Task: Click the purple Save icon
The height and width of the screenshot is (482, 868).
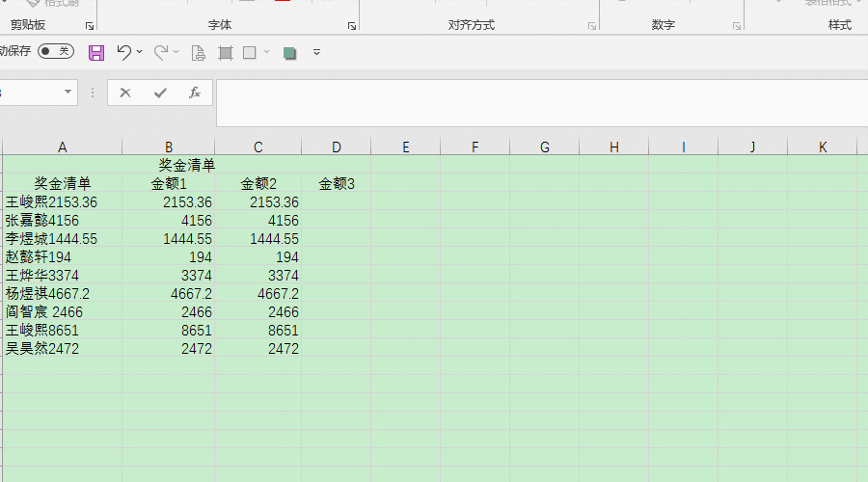Action: pyautogui.click(x=96, y=53)
